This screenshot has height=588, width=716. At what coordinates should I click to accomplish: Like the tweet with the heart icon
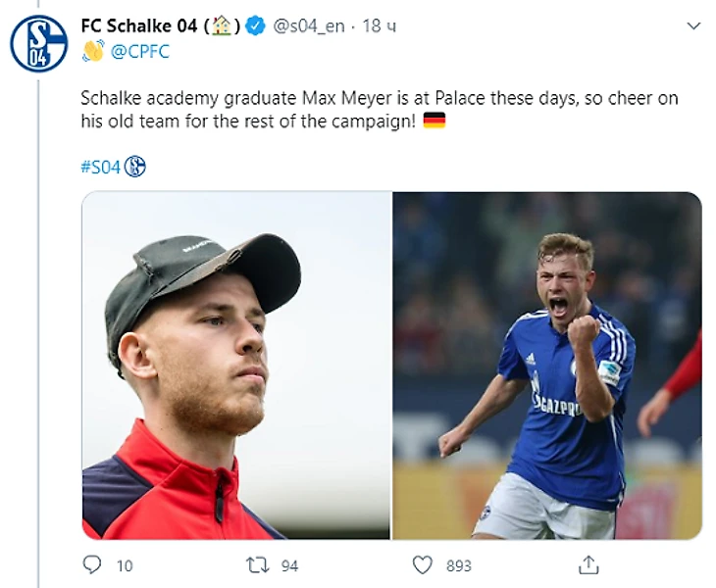(423, 564)
